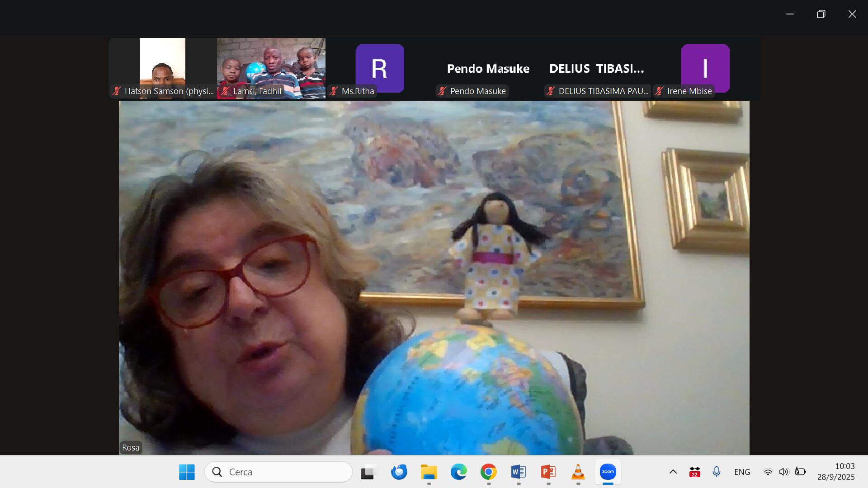Click the microphone tray icon
This screenshot has width=868, height=488.
[x=717, y=472]
